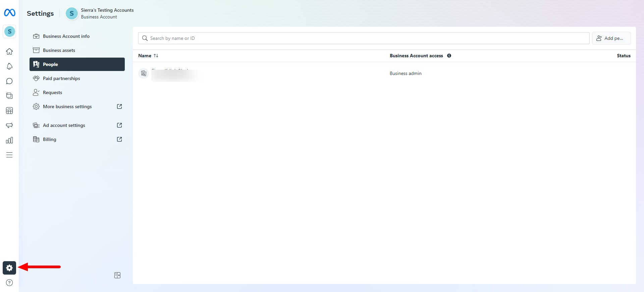The image size is (644, 292).
Task: Open Insights bar chart icon
Action: coord(9,140)
